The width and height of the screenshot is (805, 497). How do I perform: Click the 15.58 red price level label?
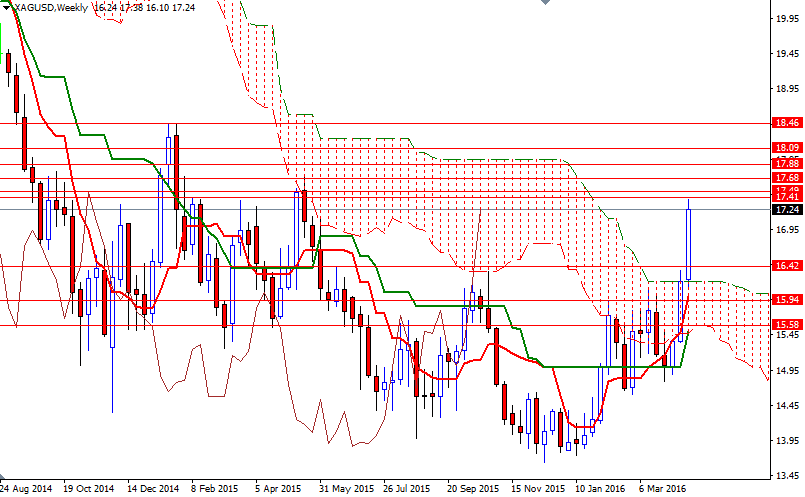click(787, 324)
